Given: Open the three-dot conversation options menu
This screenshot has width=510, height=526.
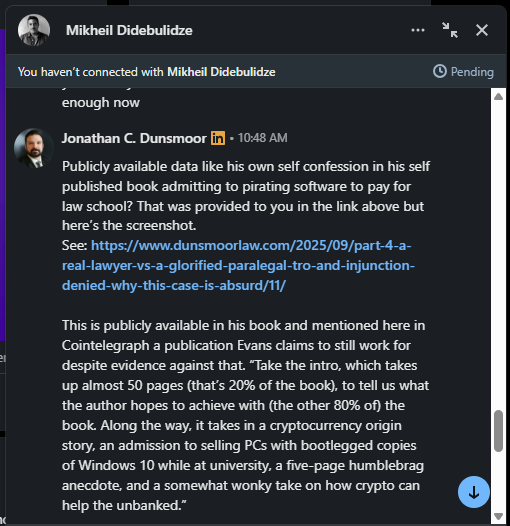Looking at the screenshot, I should (x=418, y=30).
